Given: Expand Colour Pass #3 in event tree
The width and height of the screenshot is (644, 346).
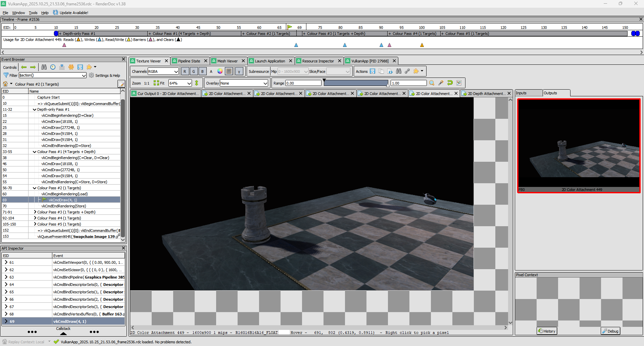Looking at the screenshot, I should click(35, 212).
